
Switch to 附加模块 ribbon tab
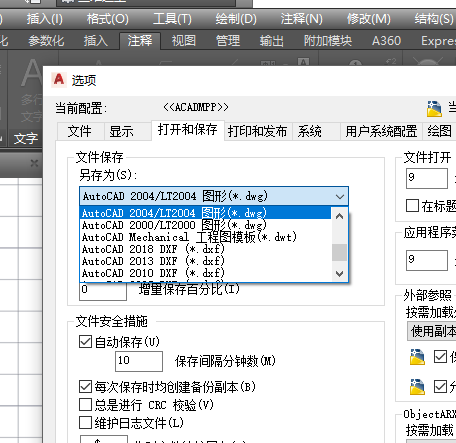(x=328, y=41)
